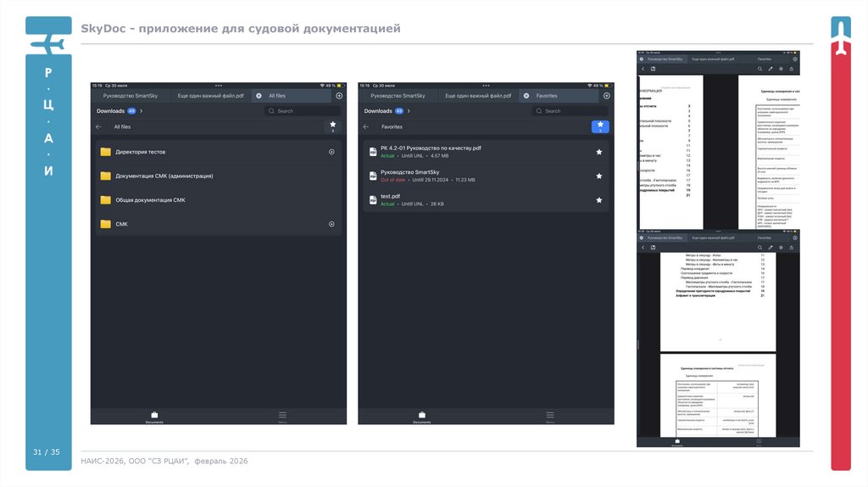Add a new tab on Favorites screen
The height and width of the screenshot is (487, 868).
click(x=607, y=96)
